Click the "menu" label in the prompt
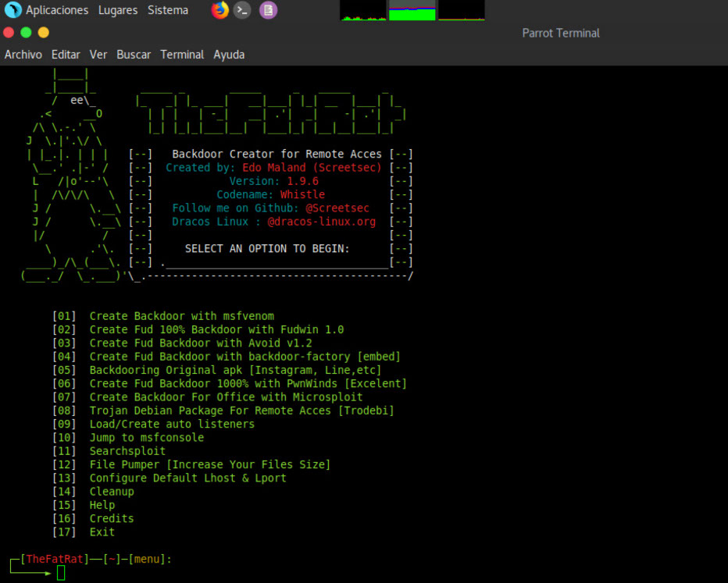728x583 pixels. coord(147,559)
